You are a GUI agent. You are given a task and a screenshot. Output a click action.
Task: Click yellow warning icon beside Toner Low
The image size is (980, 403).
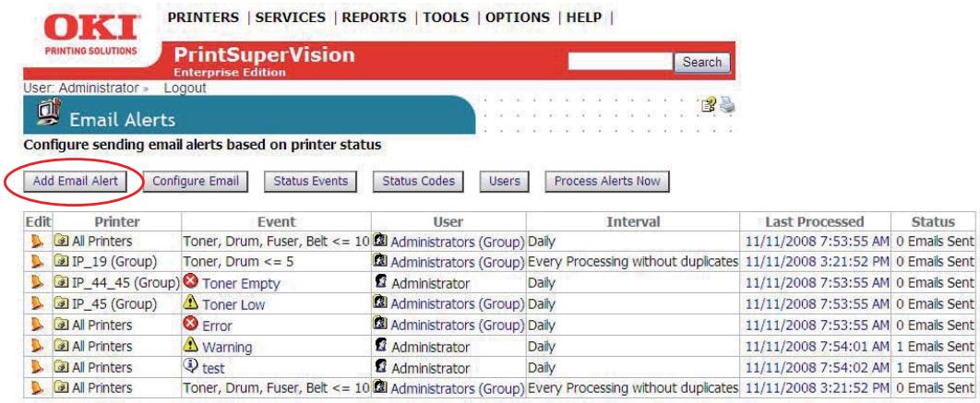click(x=191, y=302)
